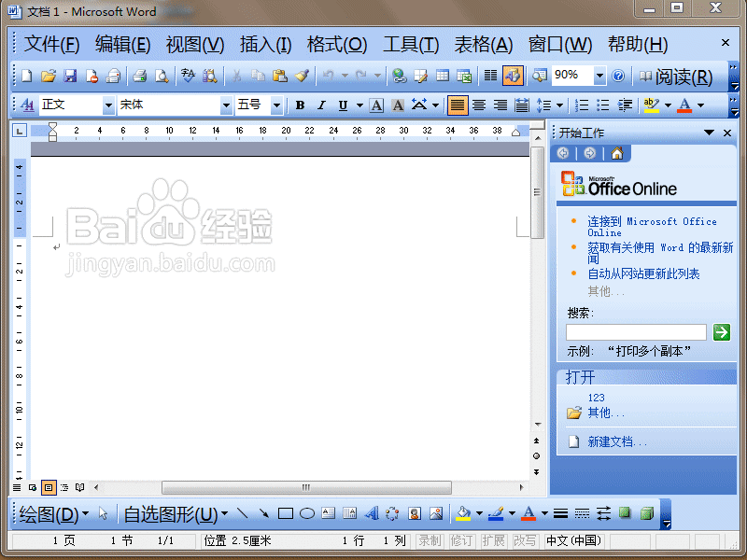Insert WordArt from drawing toolbar
The height and width of the screenshot is (560, 747).
click(x=372, y=513)
